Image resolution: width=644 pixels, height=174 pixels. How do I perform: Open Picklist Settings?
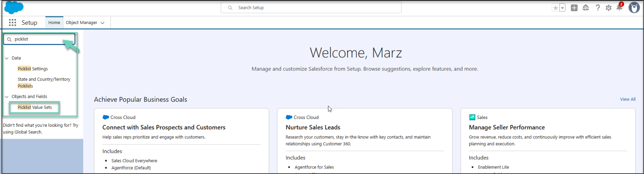point(33,69)
